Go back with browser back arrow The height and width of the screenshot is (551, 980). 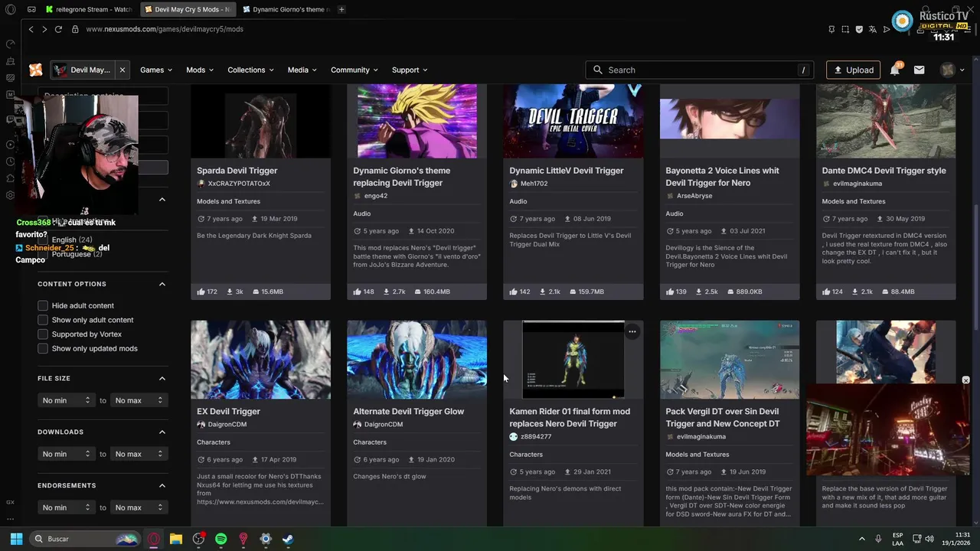(x=31, y=29)
